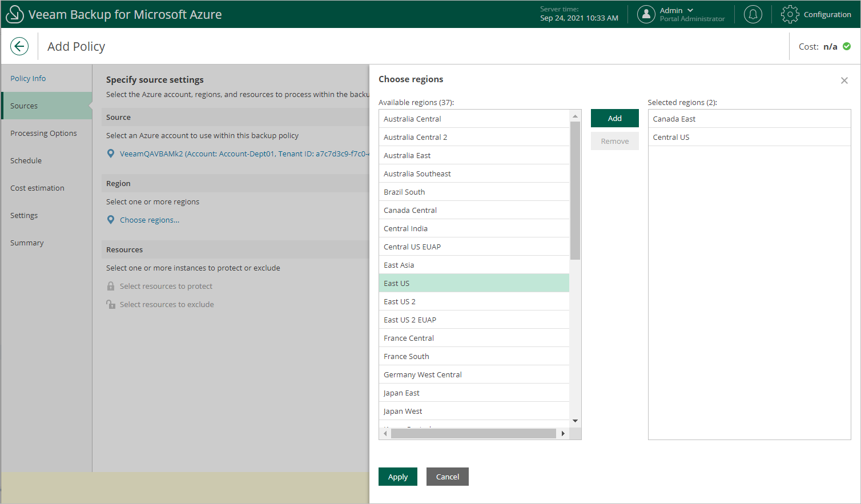The width and height of the screenshot is (861, 504).
Task: Click the location pin beside Choose regions
Action: 111,220
